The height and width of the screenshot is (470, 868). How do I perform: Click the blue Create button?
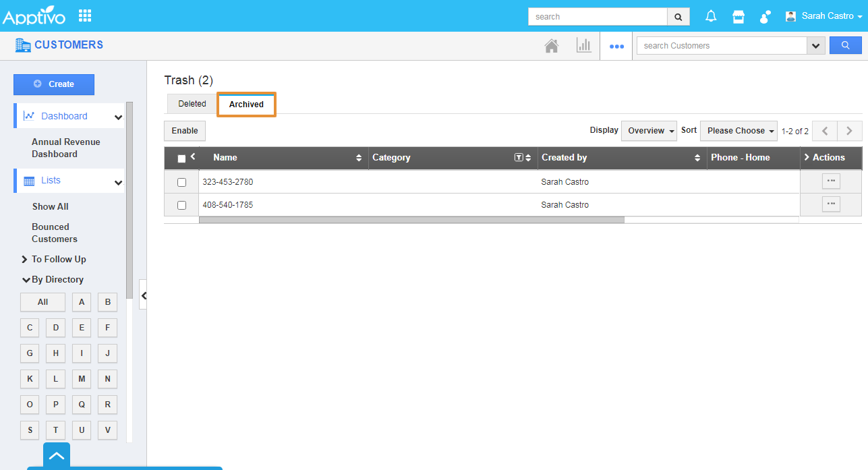[x=54, y=84]
